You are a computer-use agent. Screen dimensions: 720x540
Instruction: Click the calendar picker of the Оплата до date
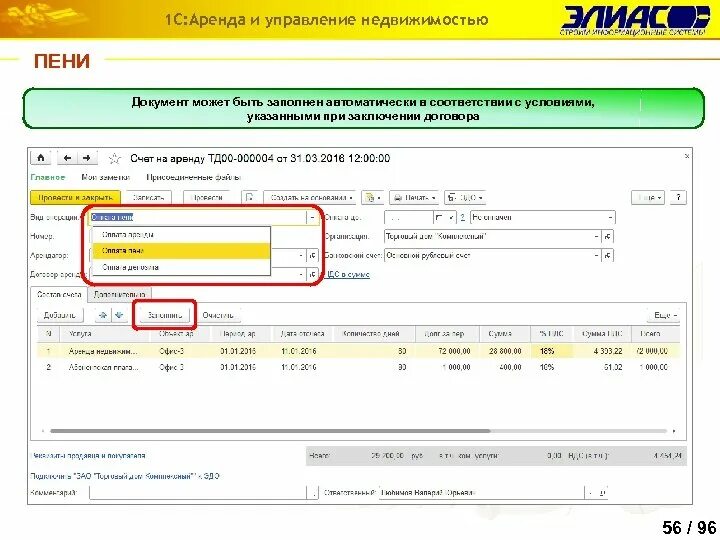coord(439,217)
